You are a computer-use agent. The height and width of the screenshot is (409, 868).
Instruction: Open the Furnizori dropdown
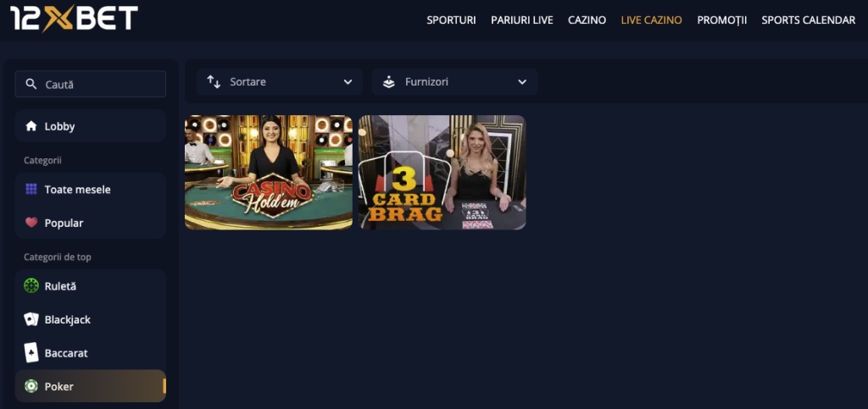point(454,82)
